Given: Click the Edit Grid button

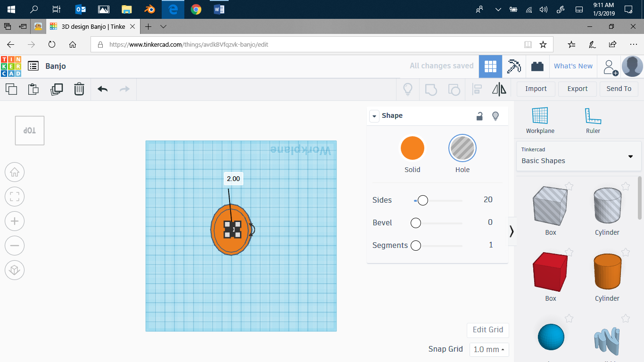Looking at the screenshot, I should 488,330.
